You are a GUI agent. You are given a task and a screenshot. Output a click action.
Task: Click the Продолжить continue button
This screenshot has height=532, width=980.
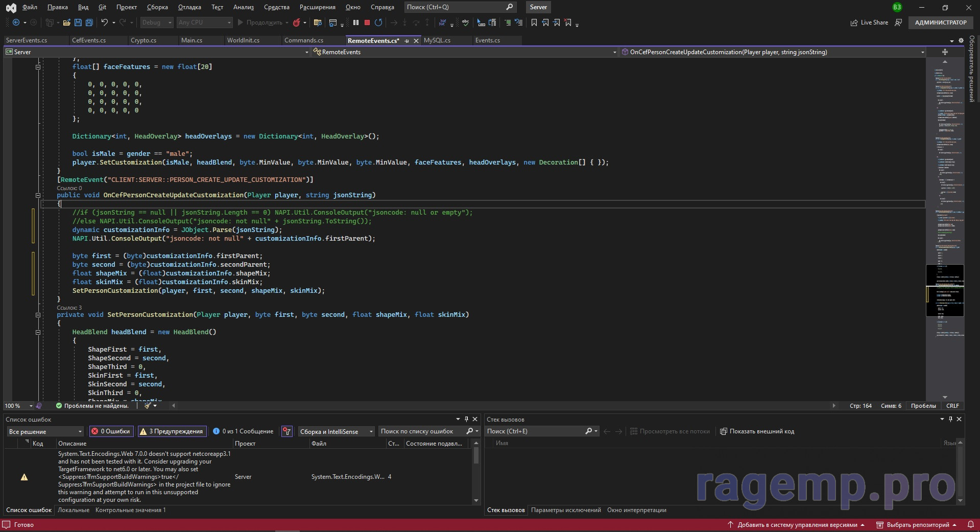(x=260, y=22)
